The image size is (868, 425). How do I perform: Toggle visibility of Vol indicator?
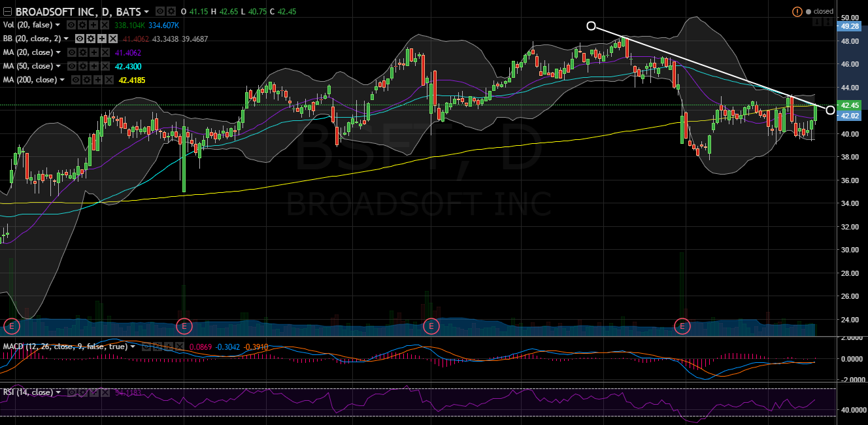(x=73, y=25)
